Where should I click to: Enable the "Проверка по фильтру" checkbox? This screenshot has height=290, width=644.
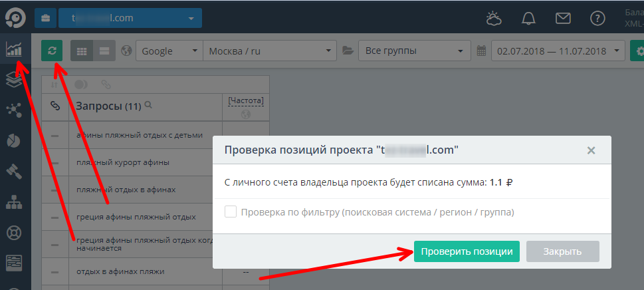click(x=231, y=212)
